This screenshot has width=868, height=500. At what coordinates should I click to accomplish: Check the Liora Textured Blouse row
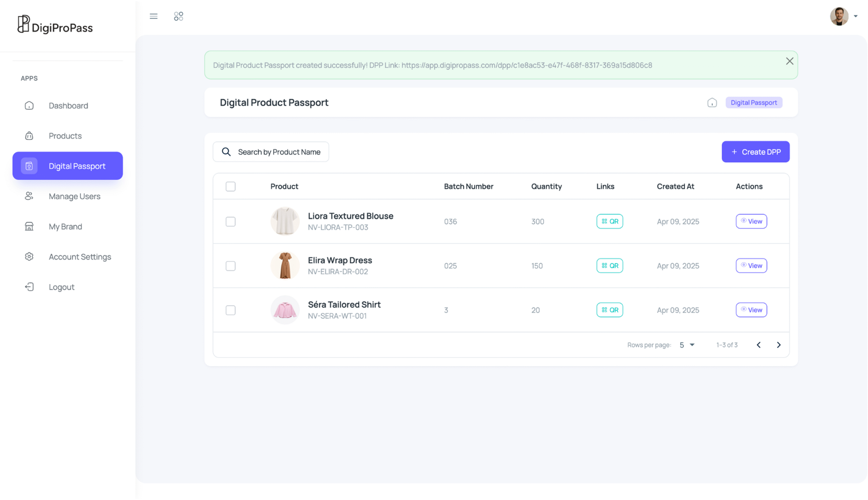(x=230, y=222)
